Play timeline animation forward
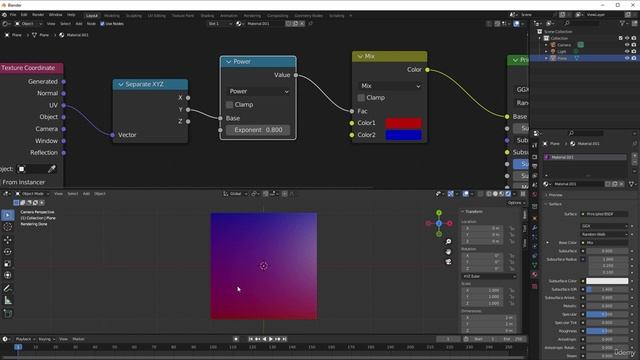The height and width of the screenshot is (360, 640). point(271,339)
